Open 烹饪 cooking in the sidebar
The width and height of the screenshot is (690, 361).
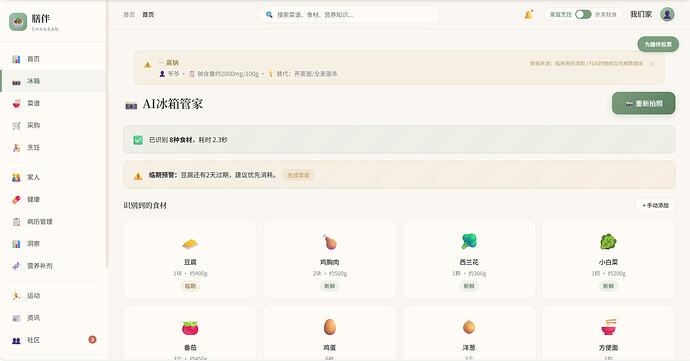pos(53,147)
